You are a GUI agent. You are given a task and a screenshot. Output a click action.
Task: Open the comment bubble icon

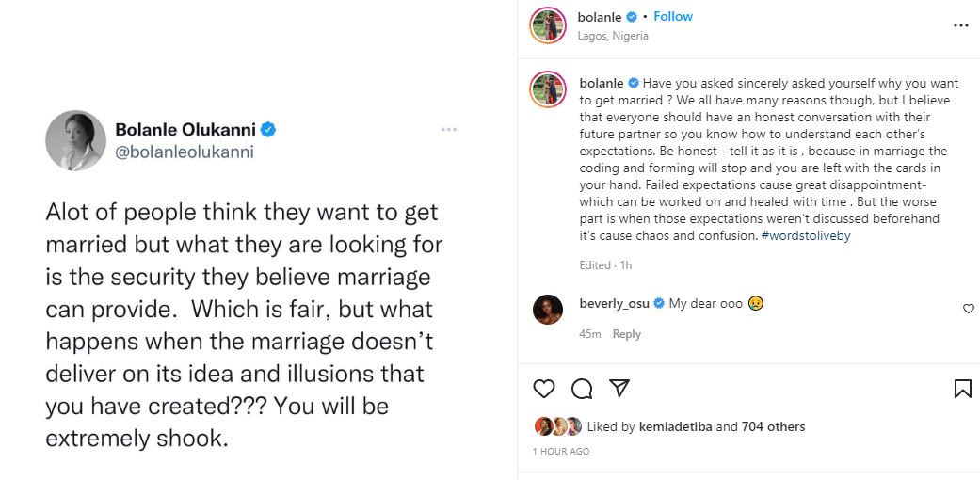click(582, 388)
